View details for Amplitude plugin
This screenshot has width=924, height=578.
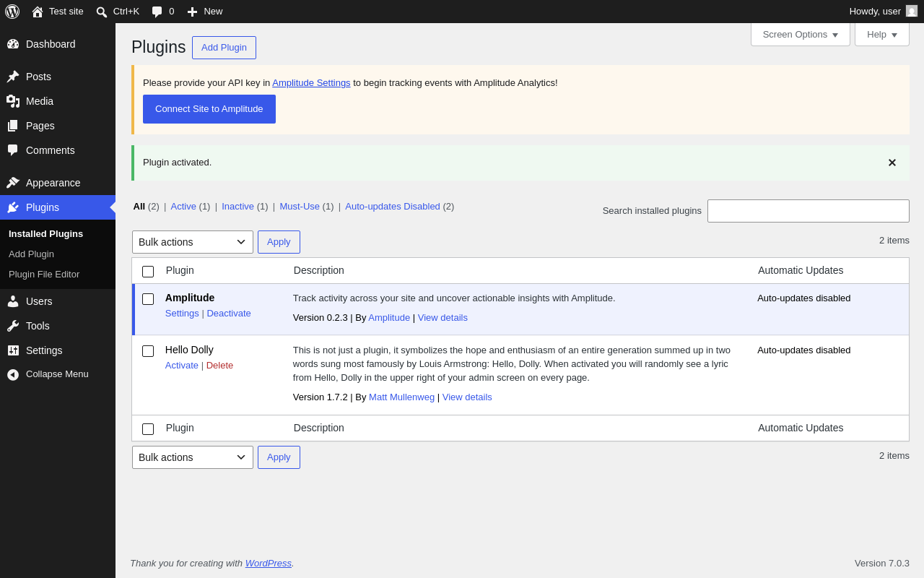click(x=443, y=318)
